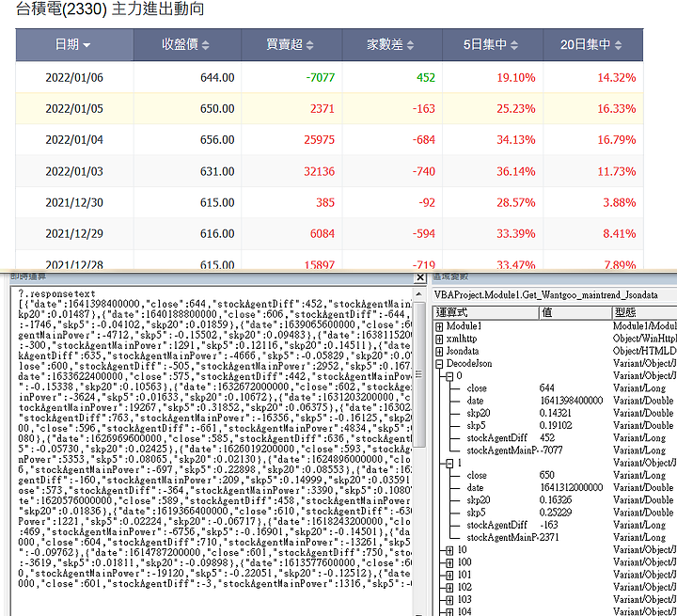Sort table by 日期 column header
The image size is (677, 616).
point(74,44)
